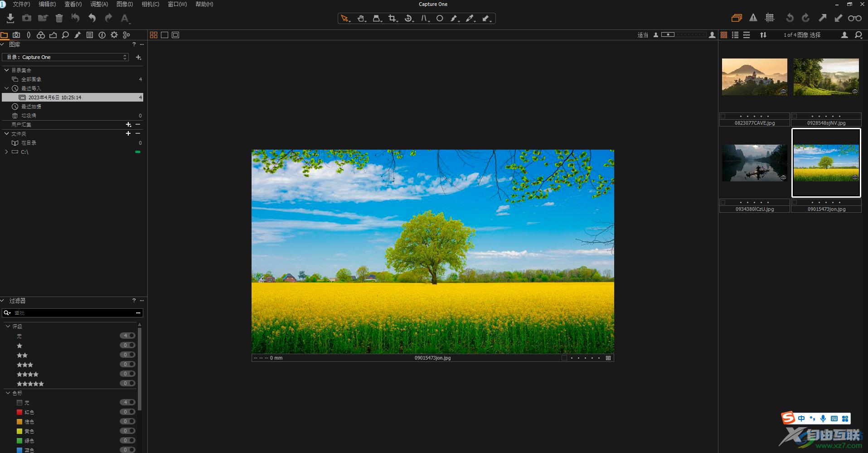This screenshot has width=868, height=453.
Task: Toggle viewer proof margin icon
Action: 175,35
